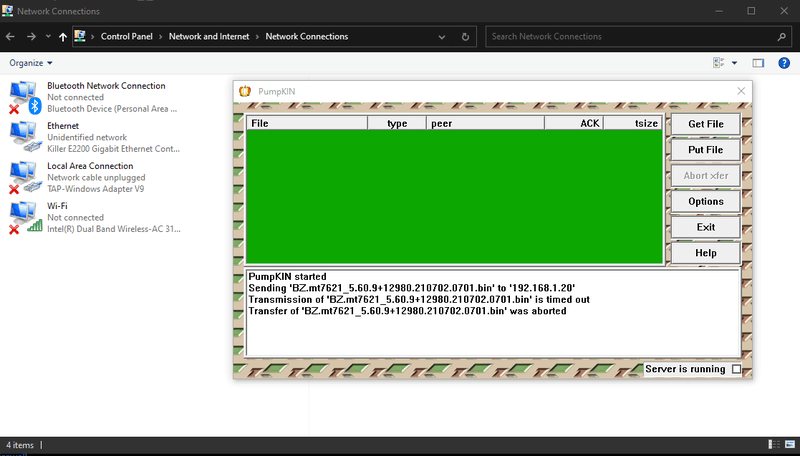The image size is (800, 456).
Task: Select the File column header
Action: 307,123
